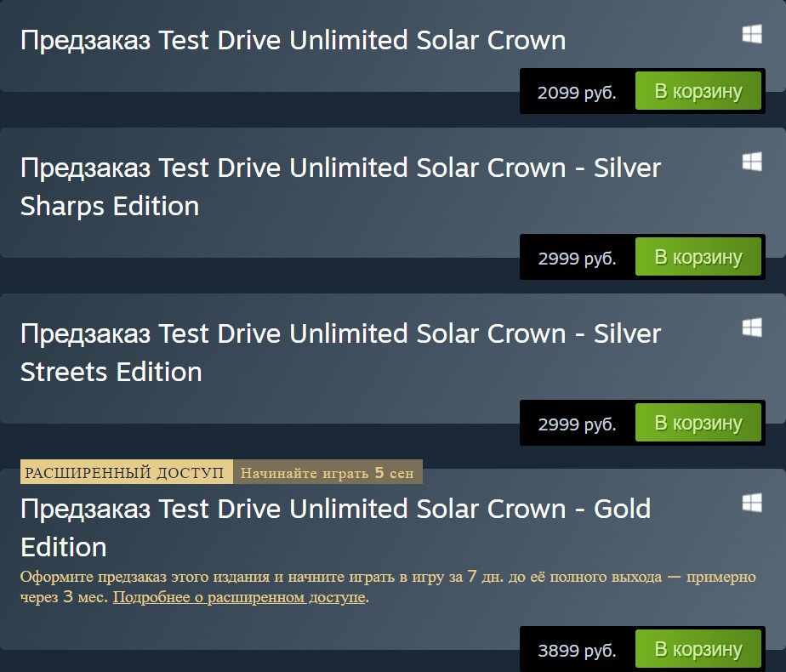Click Silver Sharps Edition 2999 руб. price
This screenshot has width=786, height=672.
577,258
